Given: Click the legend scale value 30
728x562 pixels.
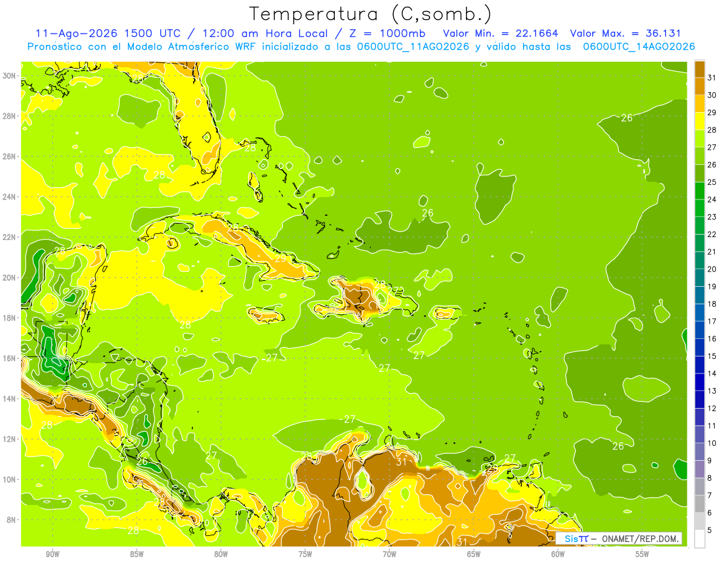Looking at the screenshot, I should [712, 95].
